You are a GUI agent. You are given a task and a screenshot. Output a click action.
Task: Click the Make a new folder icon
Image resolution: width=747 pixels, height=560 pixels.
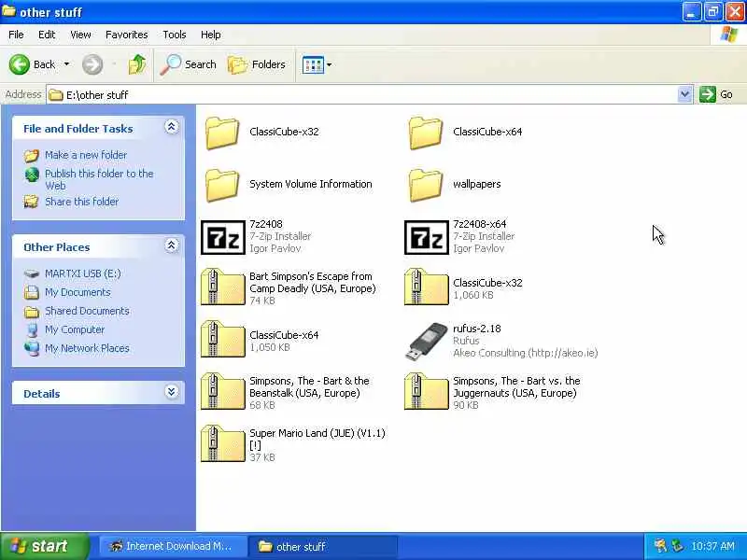tap(32, 155)
